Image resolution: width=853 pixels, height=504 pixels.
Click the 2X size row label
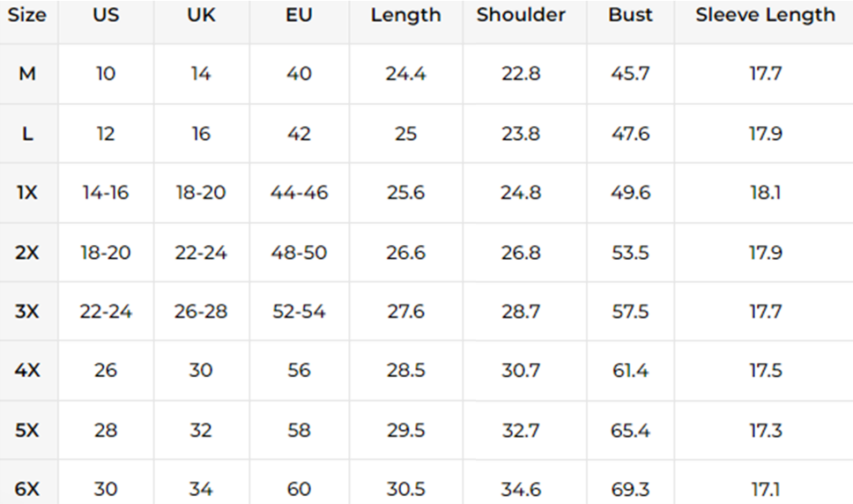[27, 252]
